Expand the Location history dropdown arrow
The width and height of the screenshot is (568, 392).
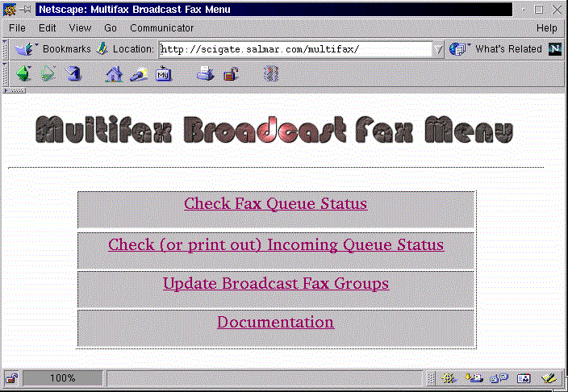pyautogui.click(x=438, y=49)
